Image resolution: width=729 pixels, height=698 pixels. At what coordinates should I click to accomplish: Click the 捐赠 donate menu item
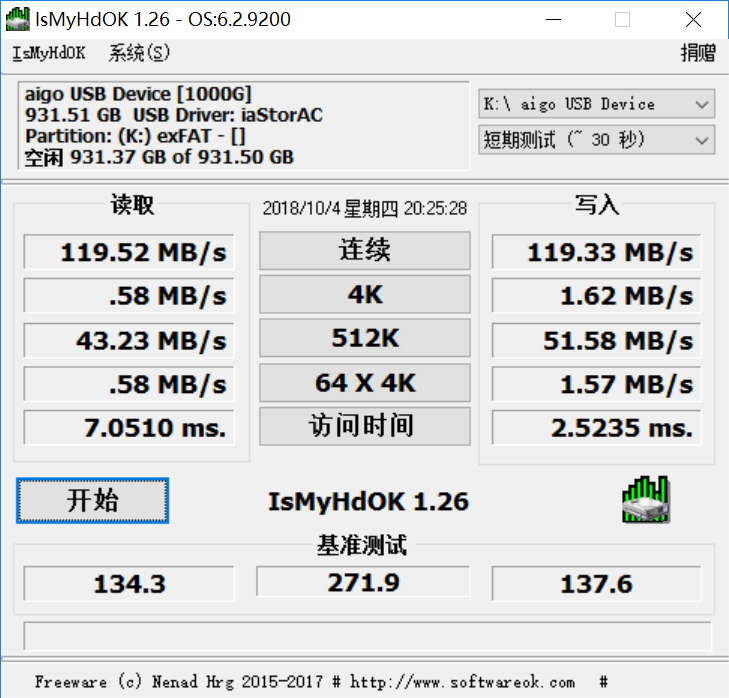coord(697,53)
